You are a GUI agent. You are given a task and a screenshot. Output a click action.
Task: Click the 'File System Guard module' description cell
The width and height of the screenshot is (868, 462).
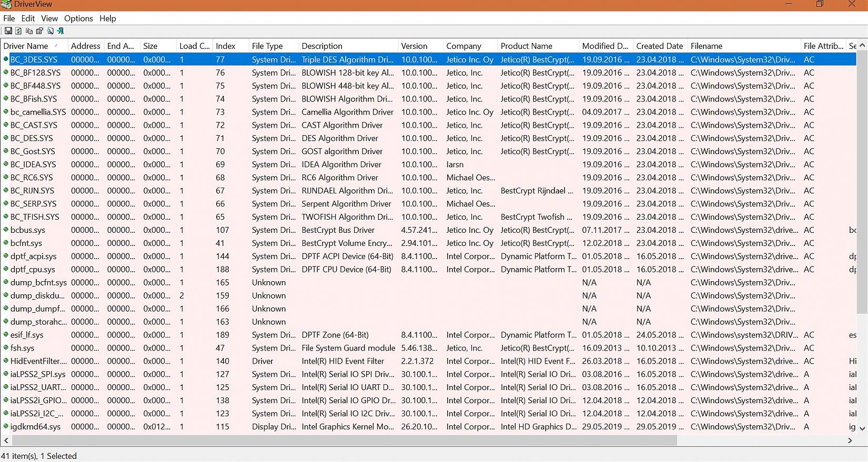pyautogui.click(x=348, y=348)
